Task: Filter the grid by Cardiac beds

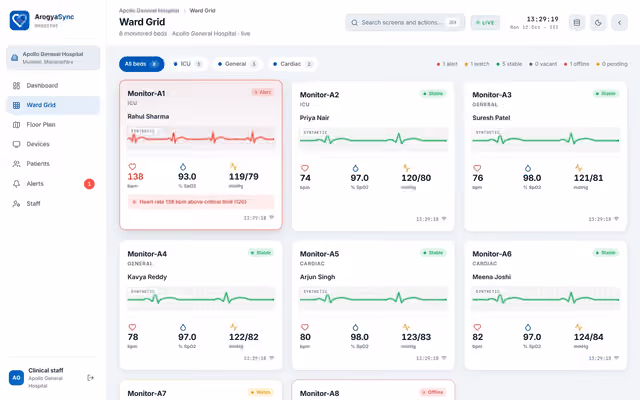Action: 293,64
